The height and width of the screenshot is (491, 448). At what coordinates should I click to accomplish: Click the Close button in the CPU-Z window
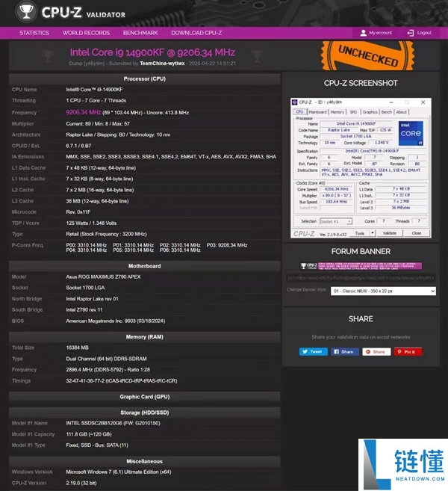click(417, 233)
